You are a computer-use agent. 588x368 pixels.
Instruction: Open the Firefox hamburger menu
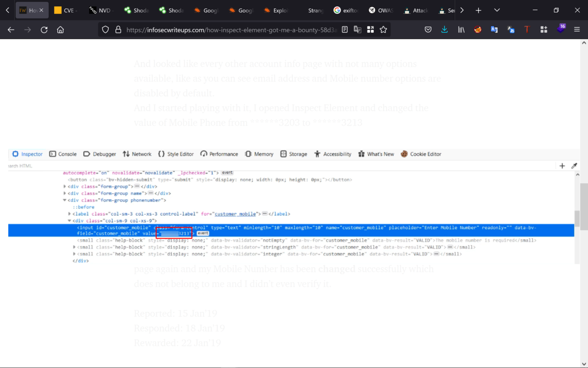577,30
